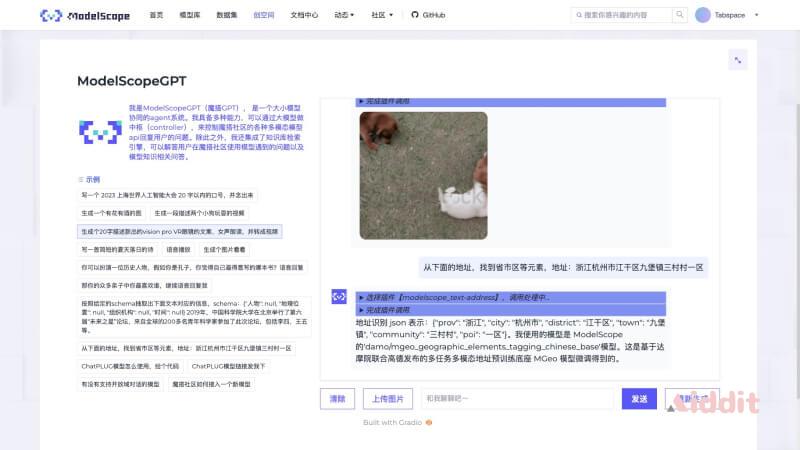Switch to the 创空间 menu item
Image resolution: width=800 pixels, height=450 pixels.
click(264, 15)
